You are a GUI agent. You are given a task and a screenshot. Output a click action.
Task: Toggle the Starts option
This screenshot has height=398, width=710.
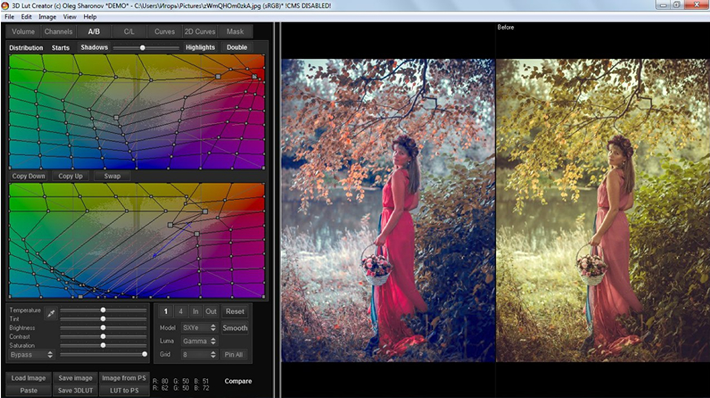pyautogui.click(x=61, y=48)
